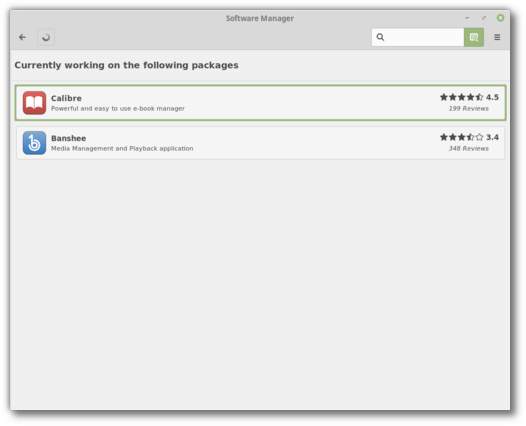Click the Calibre description text
Image resolution: width=526 pixels, height=426 pixels.
coord(118,108)
